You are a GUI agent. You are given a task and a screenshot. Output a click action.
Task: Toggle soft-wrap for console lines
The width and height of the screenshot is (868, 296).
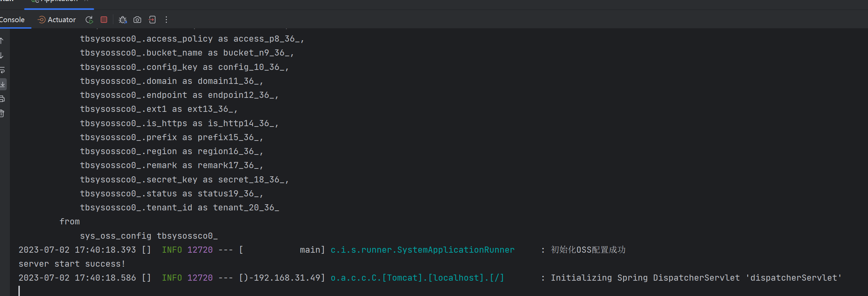coord(2,70)
